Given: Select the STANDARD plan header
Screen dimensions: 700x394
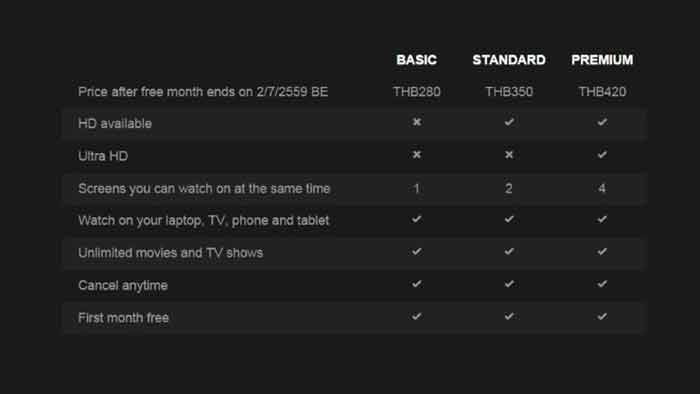Looking at the screenshot, I should click(x=509, y=60).
